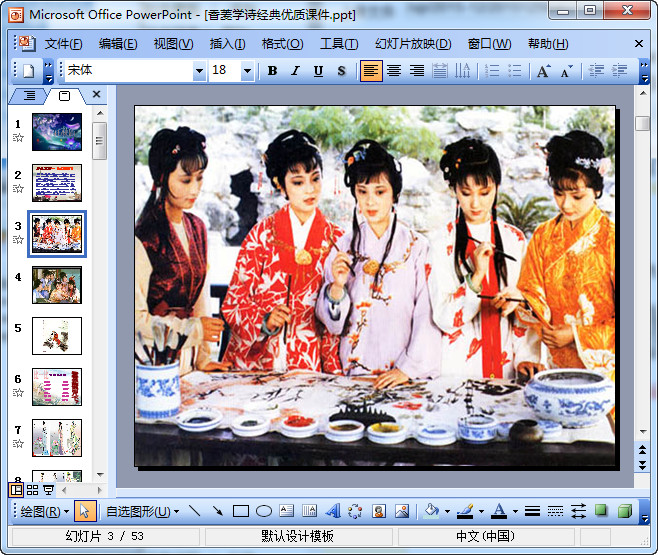The height and width of the screenshot is (555, 658).
Task: Click Decrease Indent icon
Action: [x=596, y=70]
